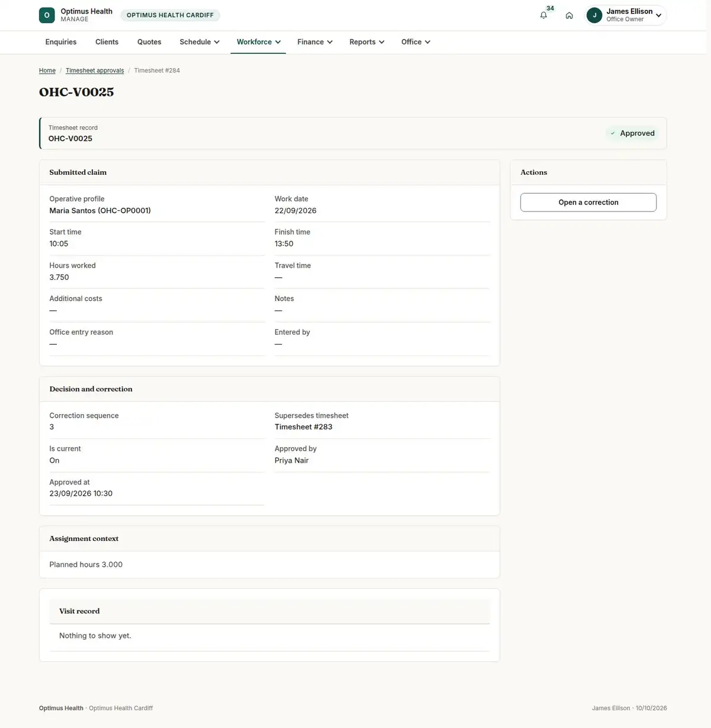Screen dimensions: 711x728
Task: Open the Timesheet approvals breadcrumb link
Action: pyautogui.click(x=95, y=70)
